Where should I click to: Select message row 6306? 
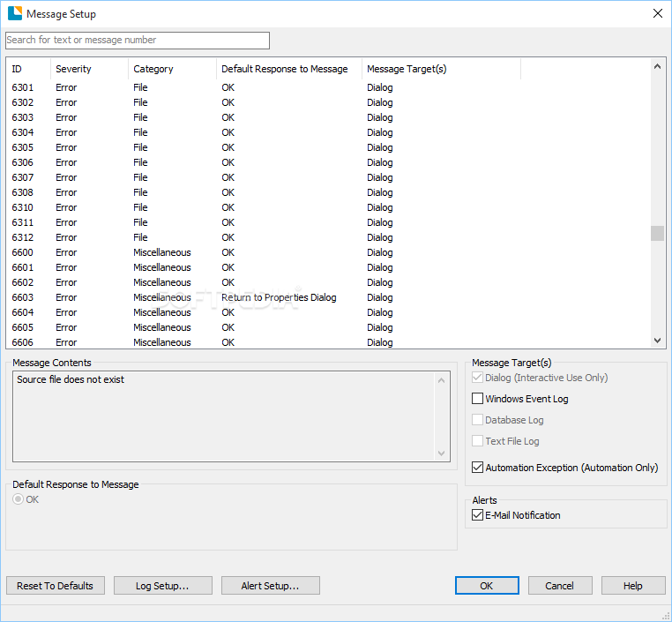(328, 162)
